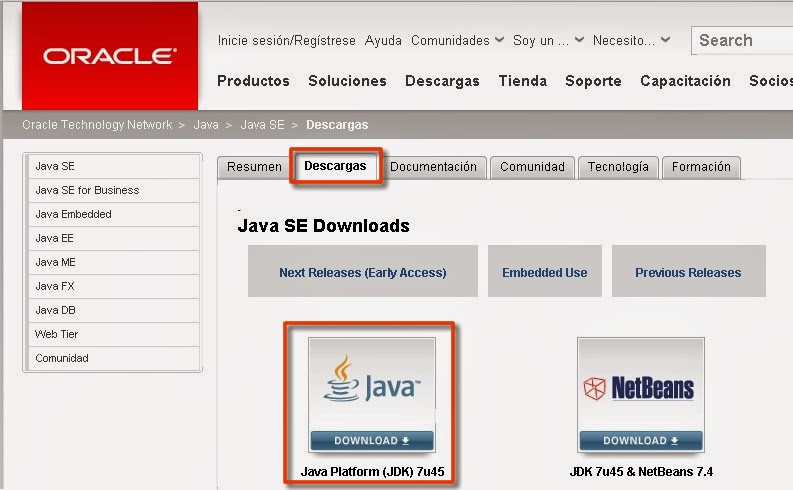
Task: Open Previous Releases button
Action: (688, 272)
